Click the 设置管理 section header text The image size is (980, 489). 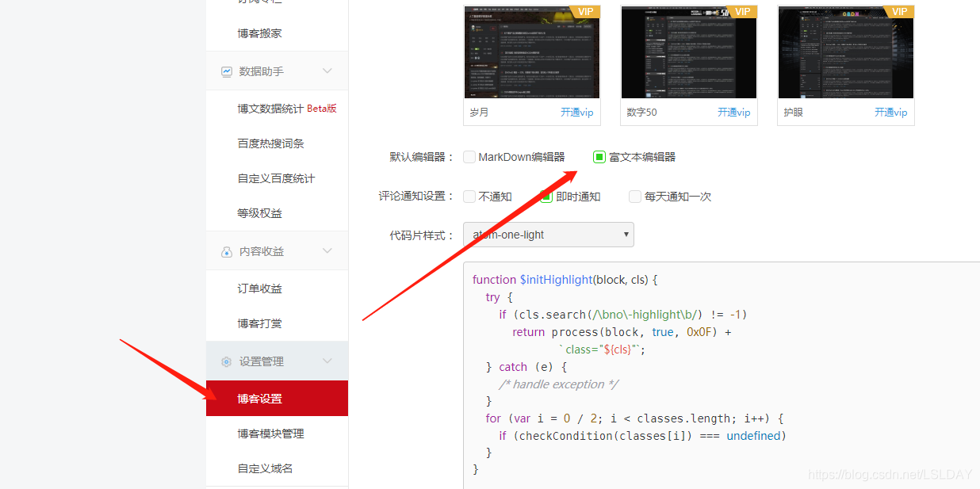tap(262, 361)
